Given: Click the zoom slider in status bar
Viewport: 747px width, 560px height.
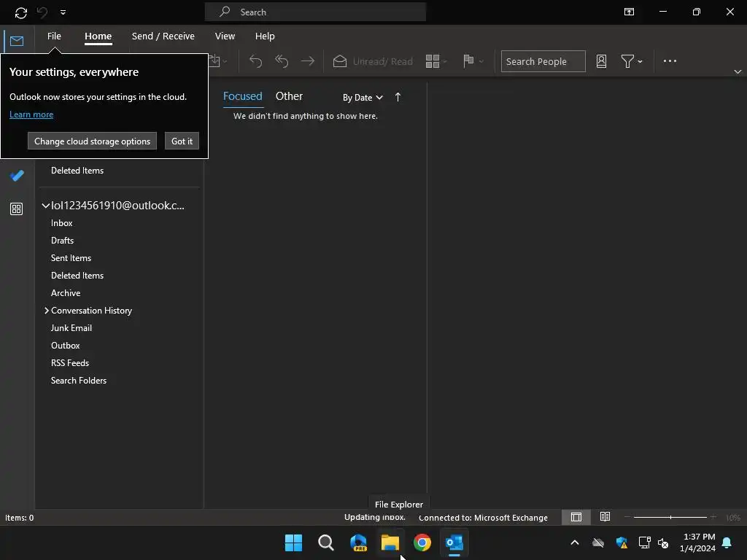Looking at the screenshot, I should point(670,517).
